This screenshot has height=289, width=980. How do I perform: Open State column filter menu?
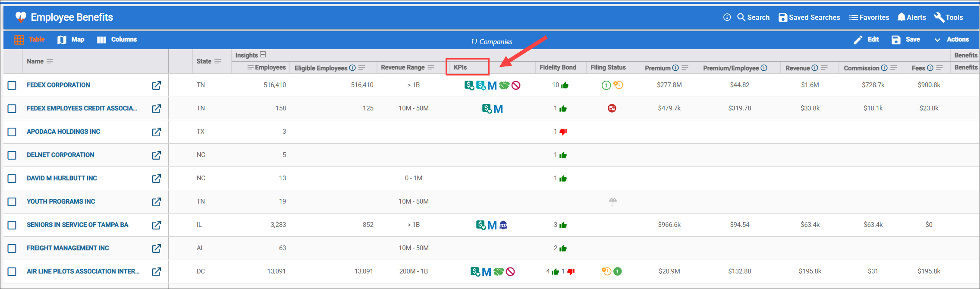tap(218, 61)
